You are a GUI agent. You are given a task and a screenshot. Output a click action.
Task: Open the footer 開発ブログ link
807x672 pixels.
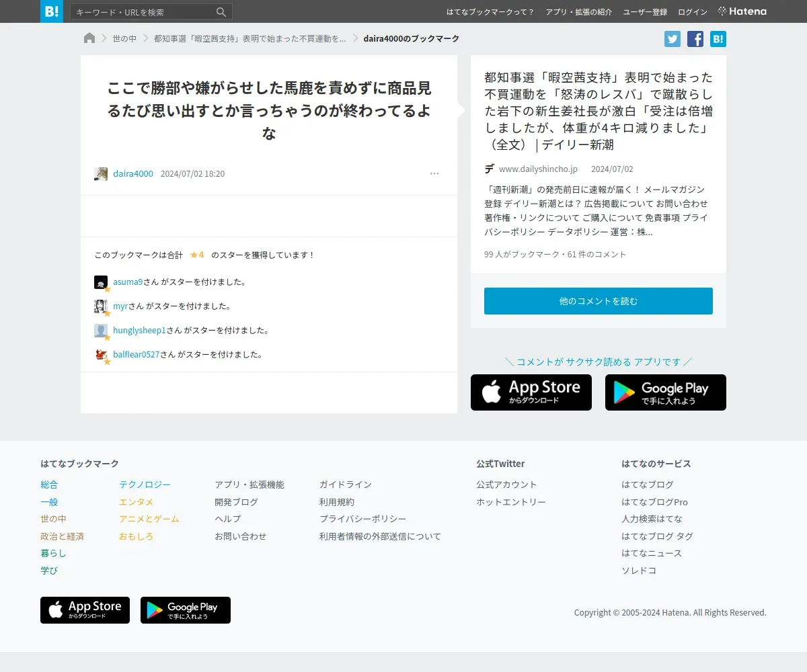coord(236,502)
